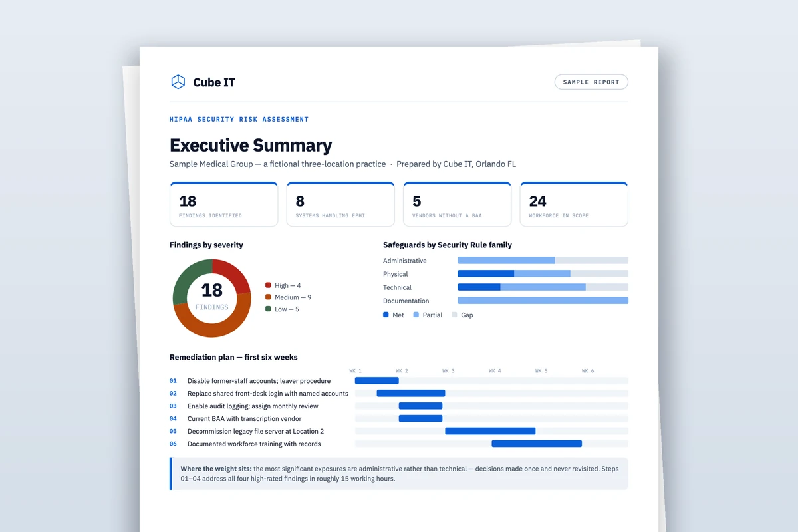
Task: Click the HIPAA Security Risk Assessment label
Action: [x=239, y=119]
